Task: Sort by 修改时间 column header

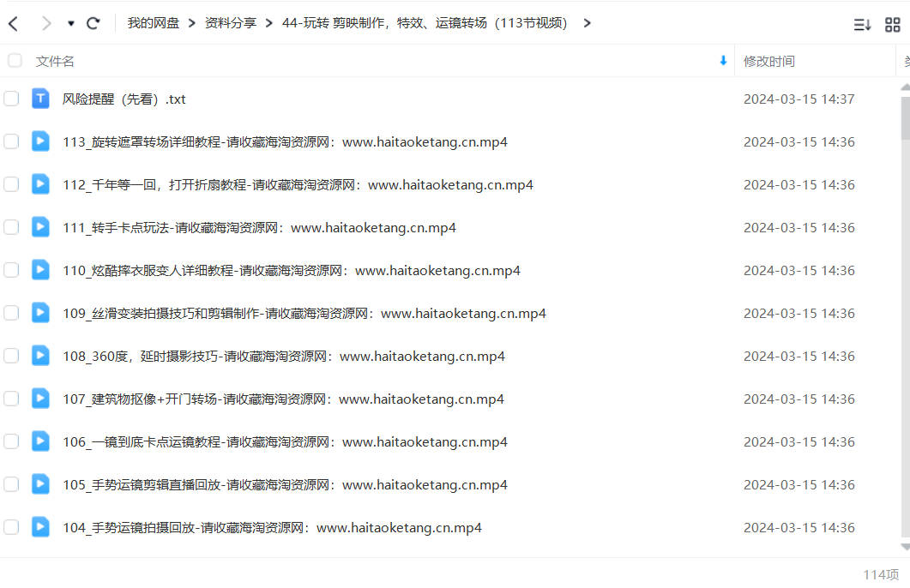Action: [x=769, y=61]
